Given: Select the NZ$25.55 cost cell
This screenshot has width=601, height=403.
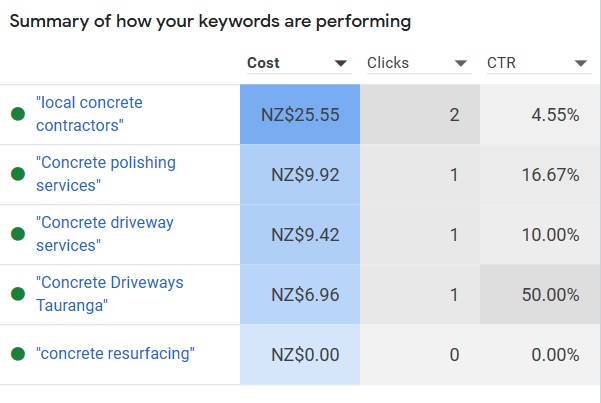Looking at the screenshot, I should [x=300, y=114].
